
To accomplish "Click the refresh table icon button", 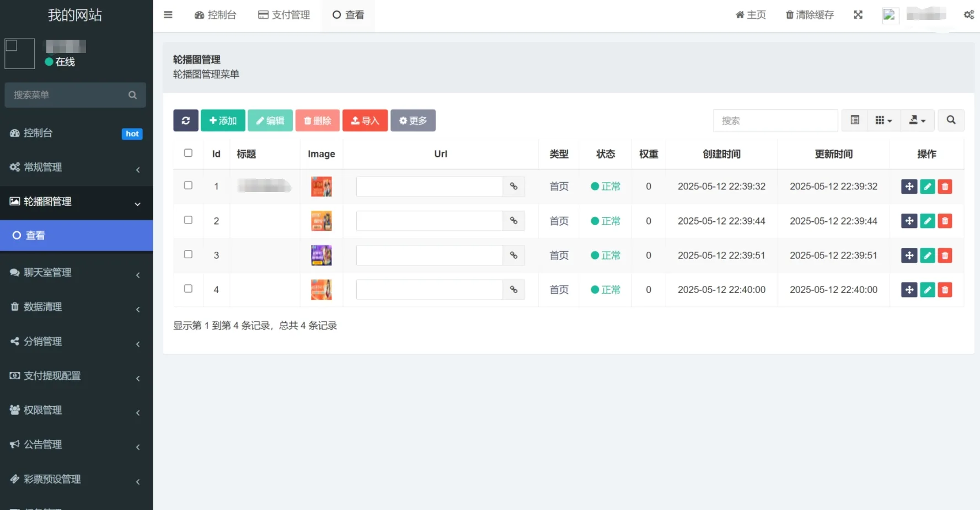I will (185, 120).
